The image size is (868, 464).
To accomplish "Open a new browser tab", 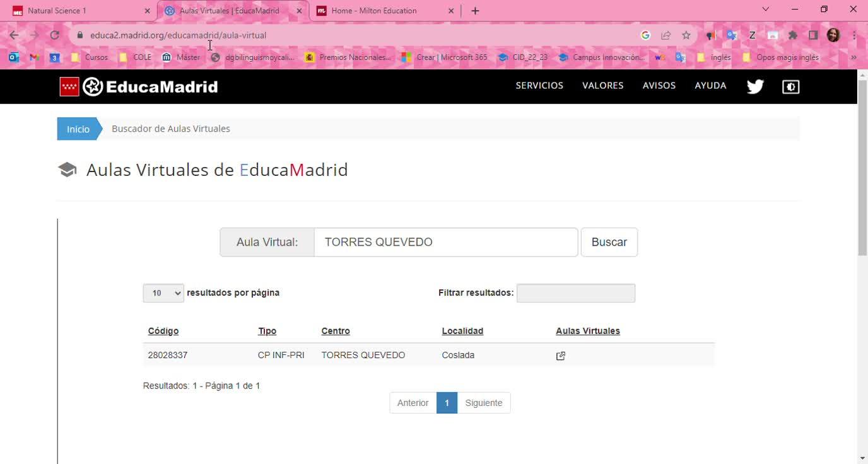I will point(475,11).
